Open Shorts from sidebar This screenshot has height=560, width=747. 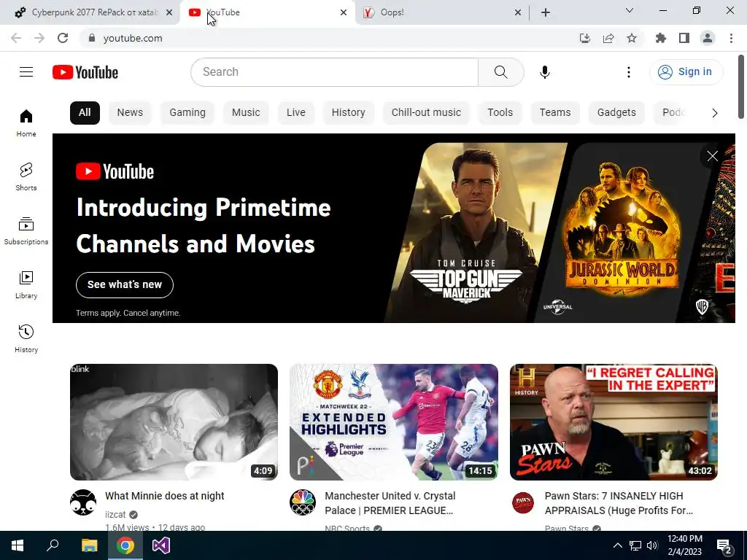click(26, 176)
